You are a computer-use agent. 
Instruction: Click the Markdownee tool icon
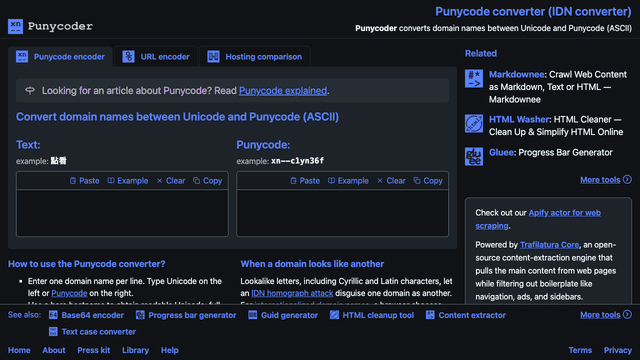474,79
